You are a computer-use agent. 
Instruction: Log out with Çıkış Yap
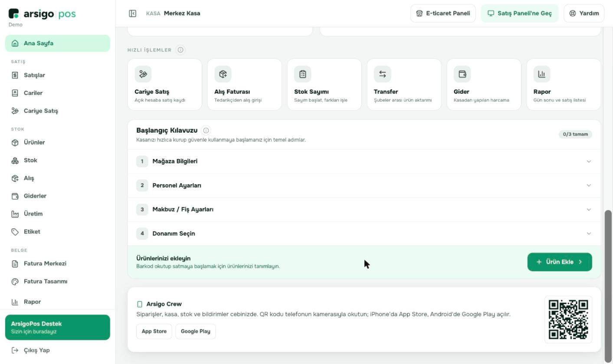click(x=58, y=350)
